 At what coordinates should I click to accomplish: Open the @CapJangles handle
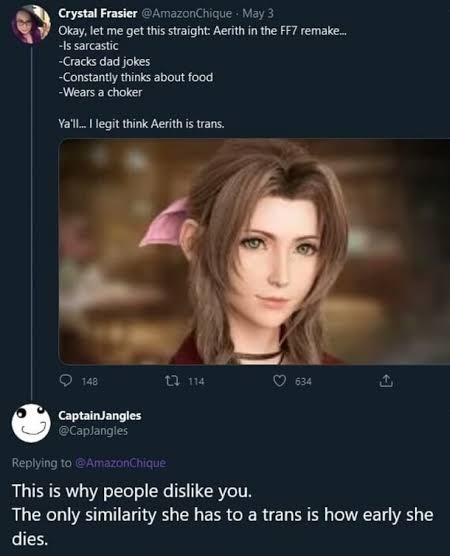tap(93, 430)
